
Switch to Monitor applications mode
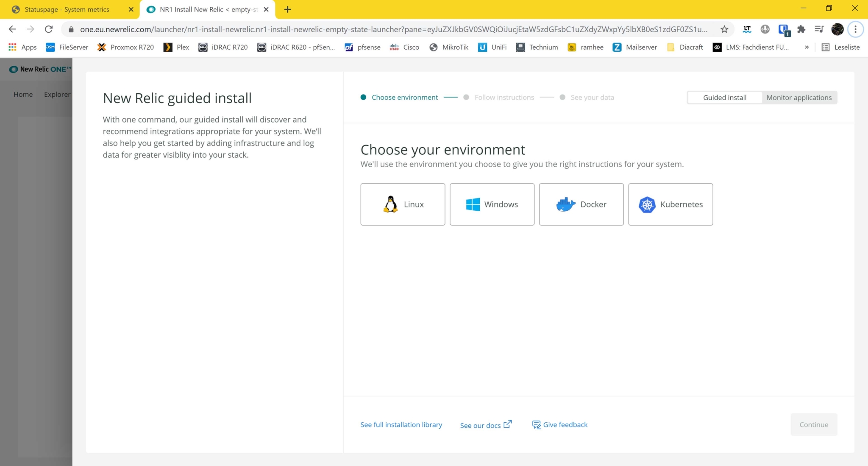(798, 97)
